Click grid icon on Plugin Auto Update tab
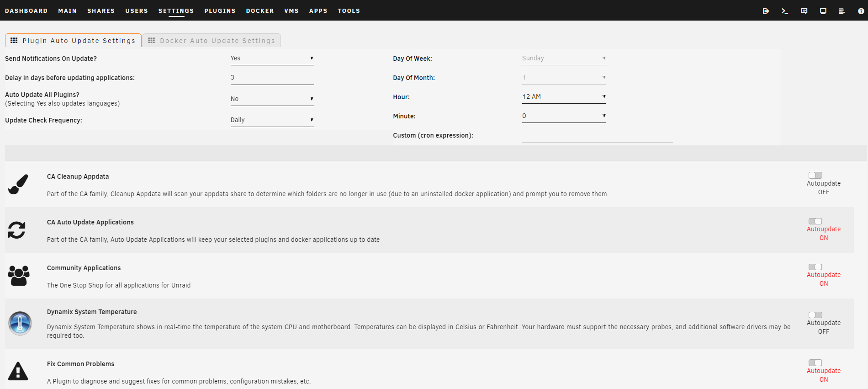 [x=14, y=40]
